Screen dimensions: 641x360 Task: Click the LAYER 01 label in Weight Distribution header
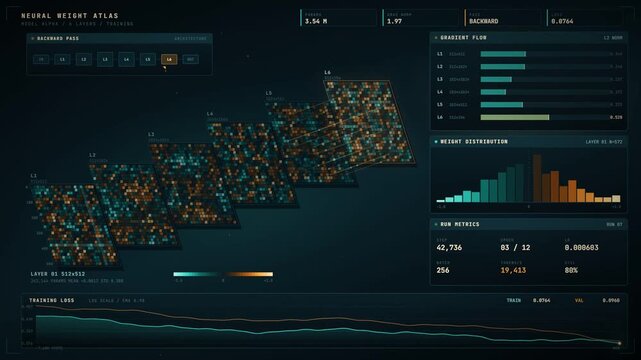click(x=604, y=142)
